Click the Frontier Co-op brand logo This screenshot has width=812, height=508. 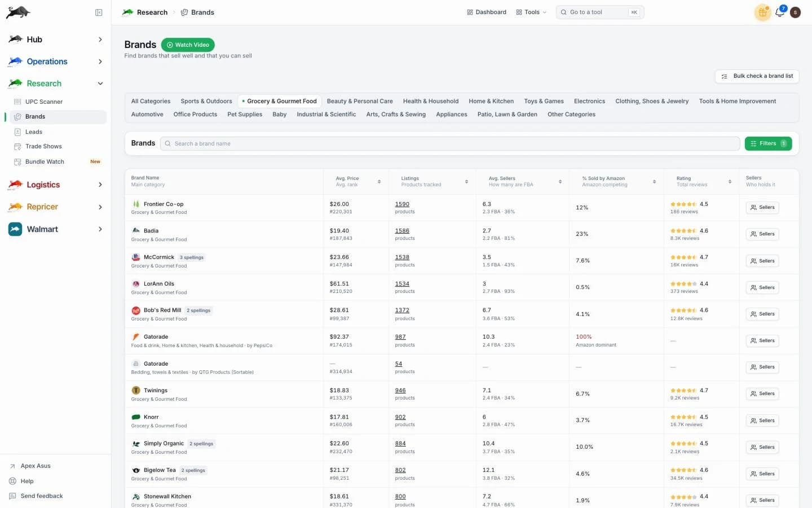tap(136, 204)
